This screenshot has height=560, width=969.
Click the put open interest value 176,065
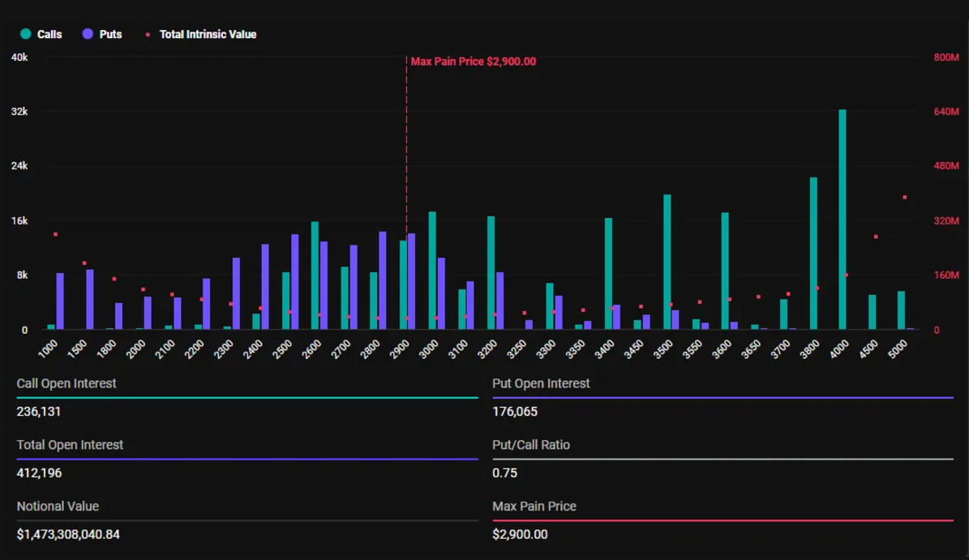tap(515, 412)
